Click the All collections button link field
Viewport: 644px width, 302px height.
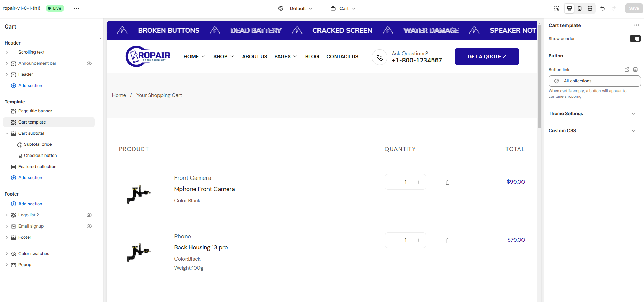click(x=595, y=81)
